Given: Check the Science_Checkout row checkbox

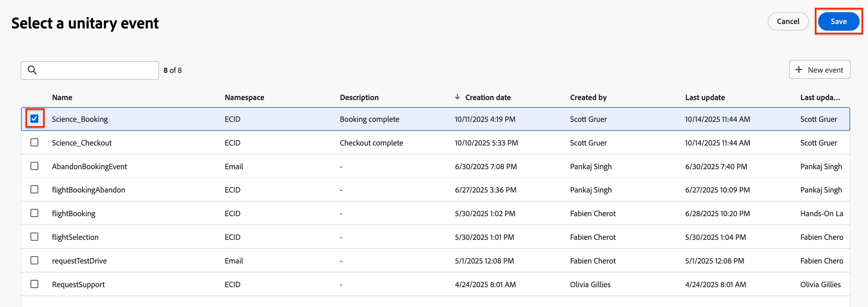Looking at the screenshot, I should (x=34, y=142).
